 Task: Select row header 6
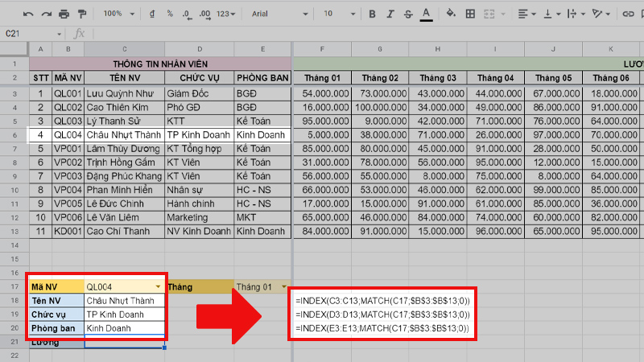(x=15, y=135)
